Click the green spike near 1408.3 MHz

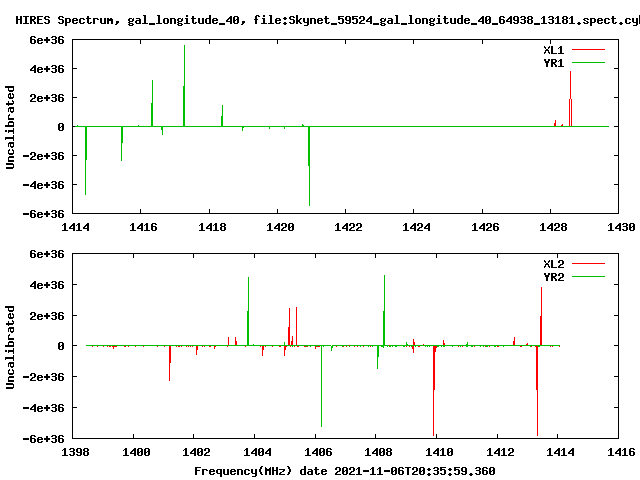(x=384, y=310)
